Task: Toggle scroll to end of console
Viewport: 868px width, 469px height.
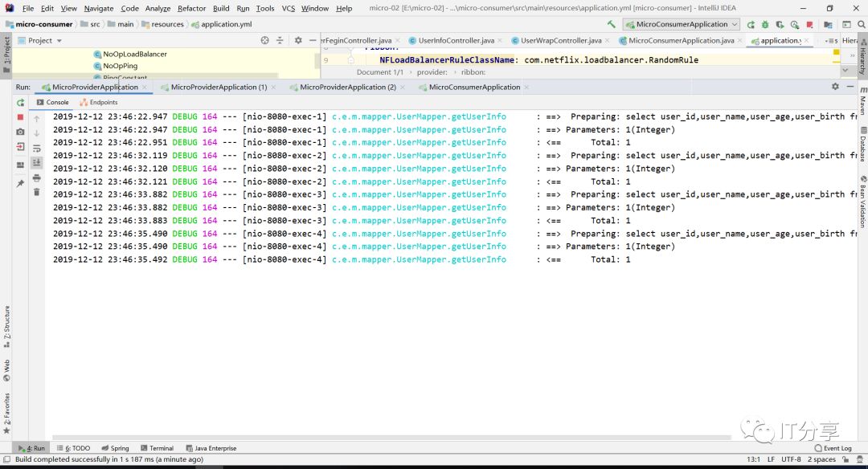Action: (36, 162)
